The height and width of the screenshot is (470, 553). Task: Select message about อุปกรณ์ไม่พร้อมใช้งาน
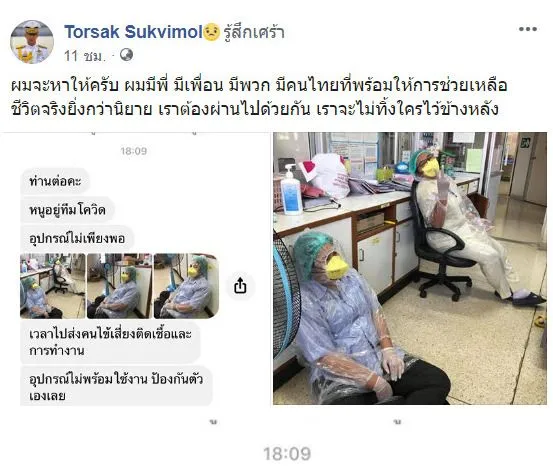pos(116,387)
